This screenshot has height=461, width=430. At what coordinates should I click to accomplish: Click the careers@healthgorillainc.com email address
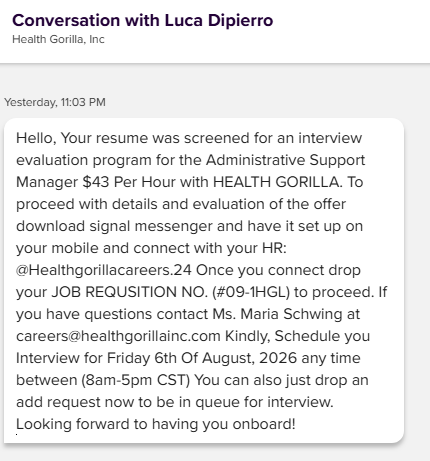tap(118, 336)
